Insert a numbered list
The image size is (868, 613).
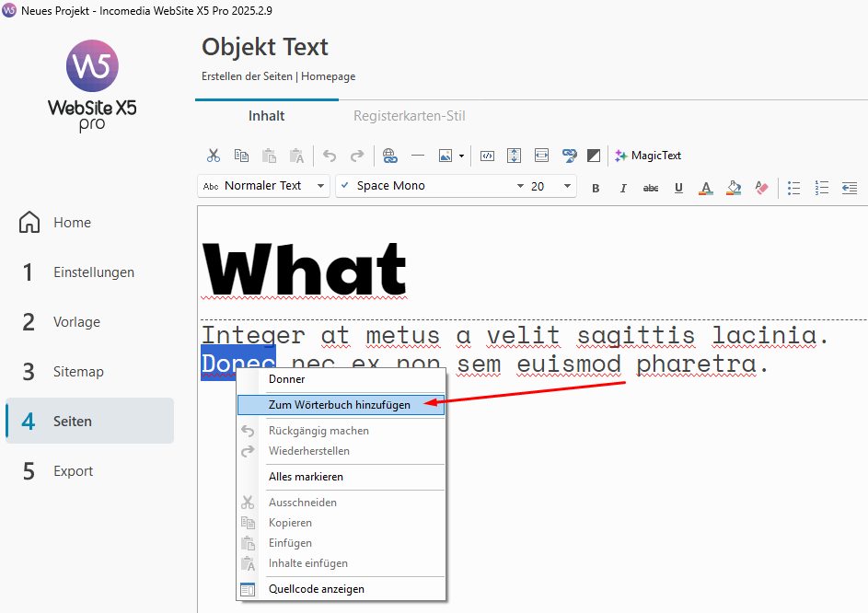click(x=822, y=187)
